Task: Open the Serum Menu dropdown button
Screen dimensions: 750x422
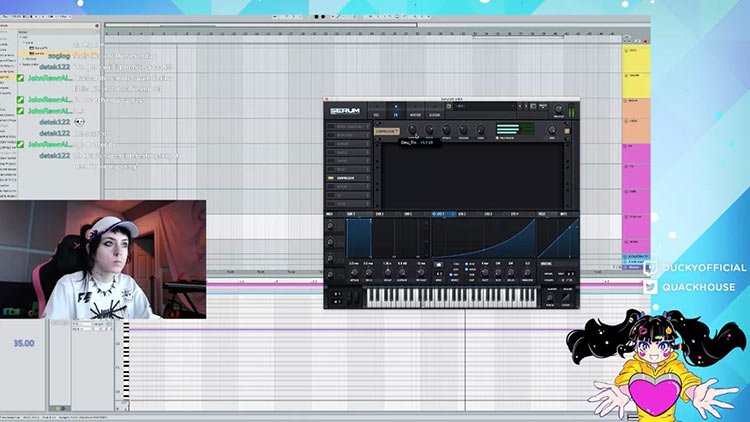Action: pos(543,106)
